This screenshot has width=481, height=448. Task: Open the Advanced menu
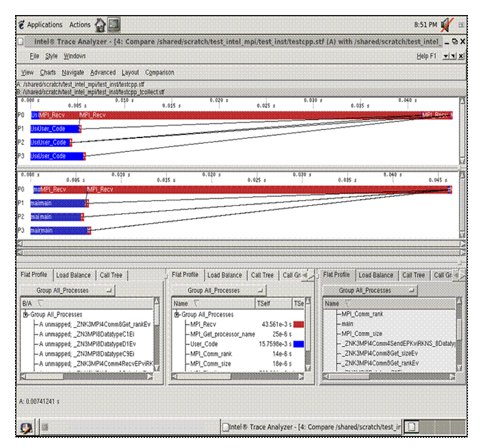(x=103, y=73)
